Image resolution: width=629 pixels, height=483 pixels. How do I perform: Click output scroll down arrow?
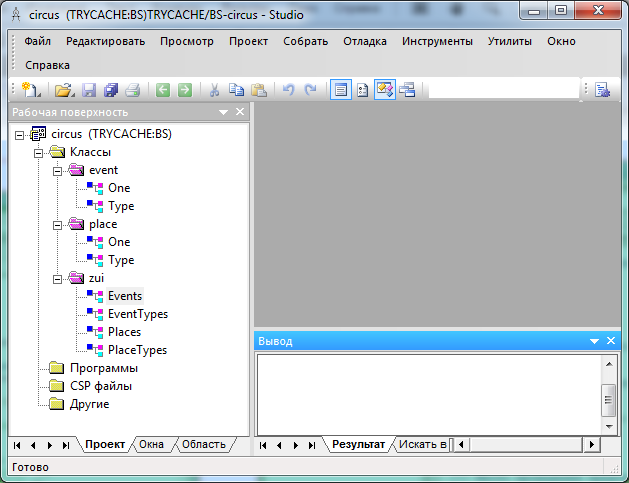609,427
